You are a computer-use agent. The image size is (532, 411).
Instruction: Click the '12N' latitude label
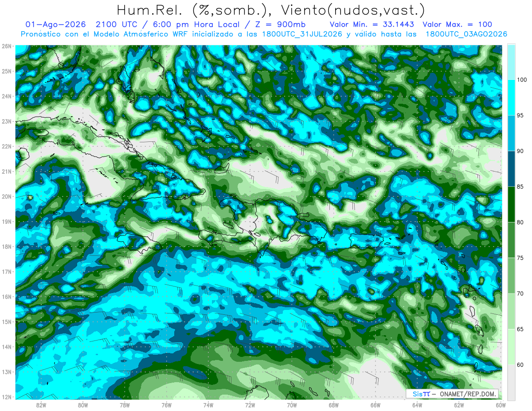tap(7, 397)
